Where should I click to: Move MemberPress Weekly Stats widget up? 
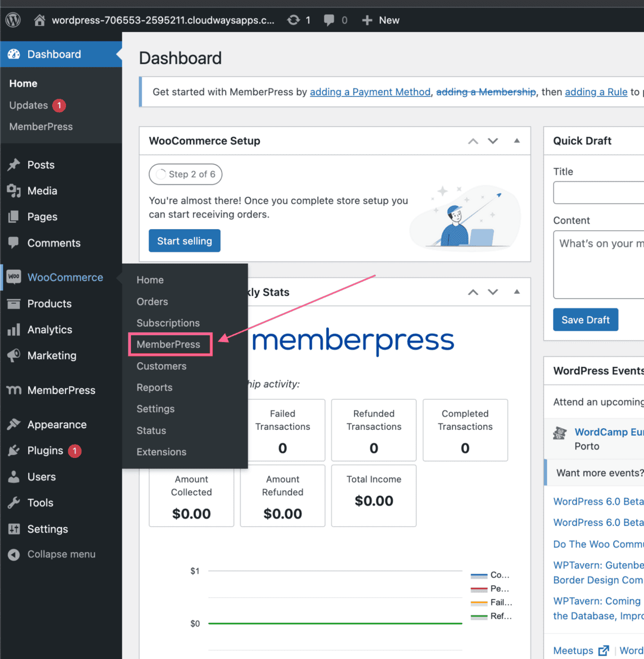(473, 292)
